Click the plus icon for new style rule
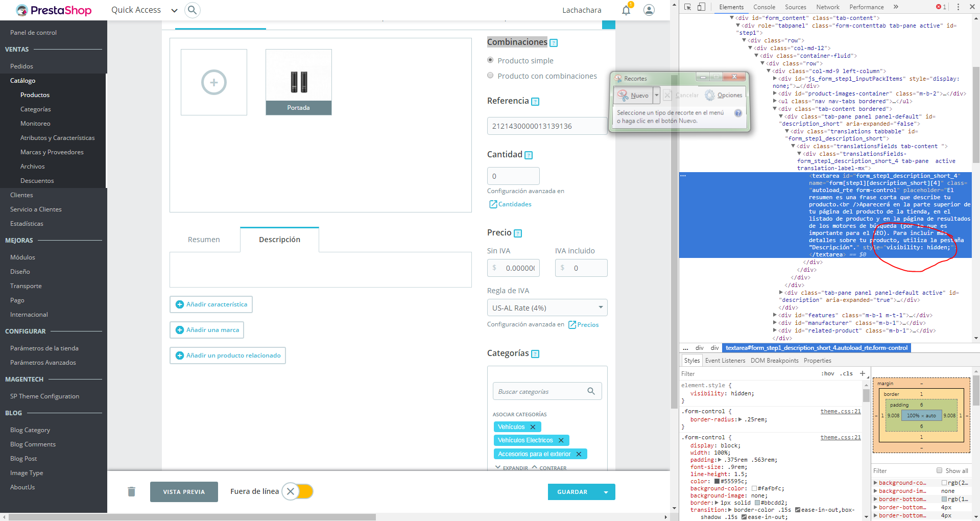The width and height of the screenshot is (980, 521). pos(863,373)
